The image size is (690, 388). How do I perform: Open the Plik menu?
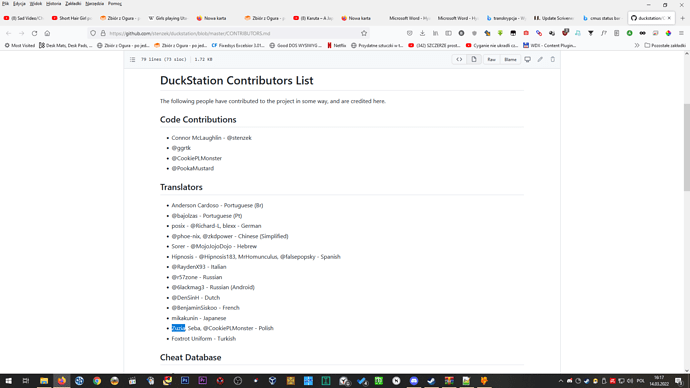pyautogui.click(x=5, y=4)
